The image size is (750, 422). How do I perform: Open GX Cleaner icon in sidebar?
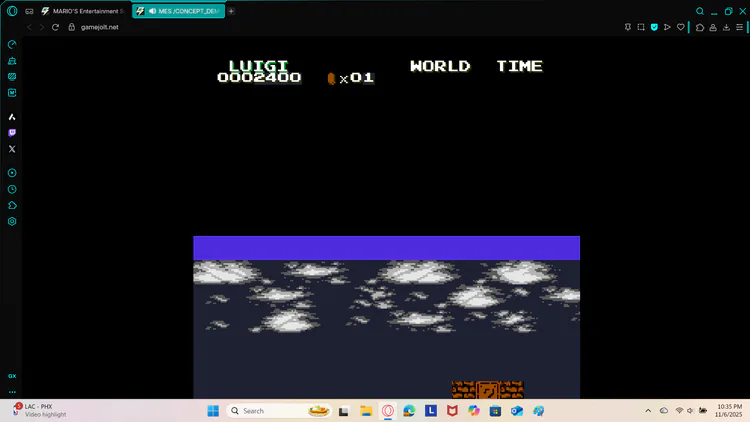12,61
